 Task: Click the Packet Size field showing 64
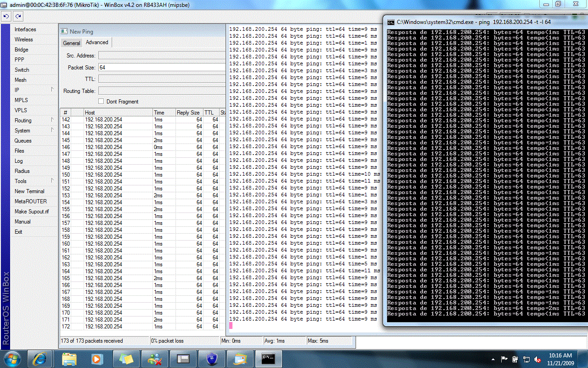pyautogui.click(x=162, y=68)
